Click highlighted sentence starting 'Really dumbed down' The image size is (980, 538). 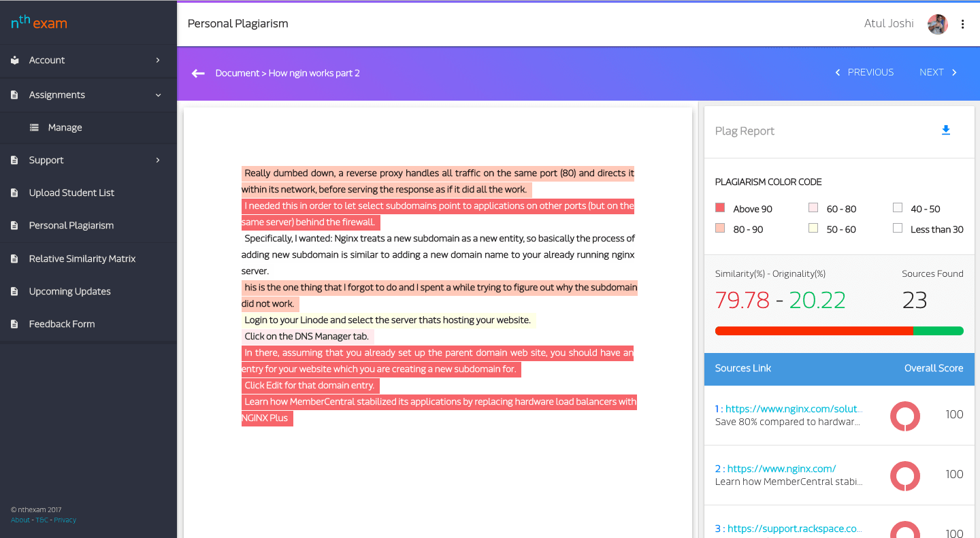(438, 182)
